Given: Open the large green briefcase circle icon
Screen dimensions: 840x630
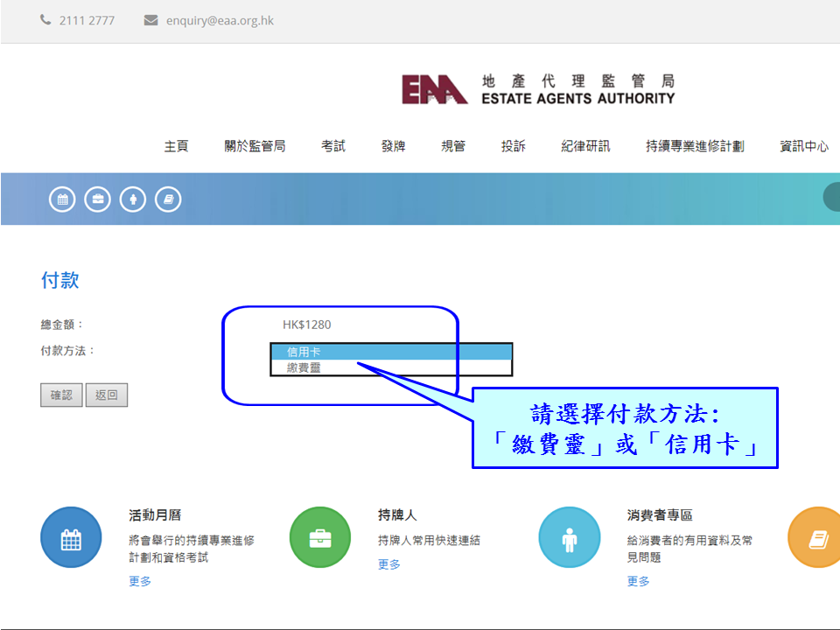Looking at the screenshot, I should (320, 538).
